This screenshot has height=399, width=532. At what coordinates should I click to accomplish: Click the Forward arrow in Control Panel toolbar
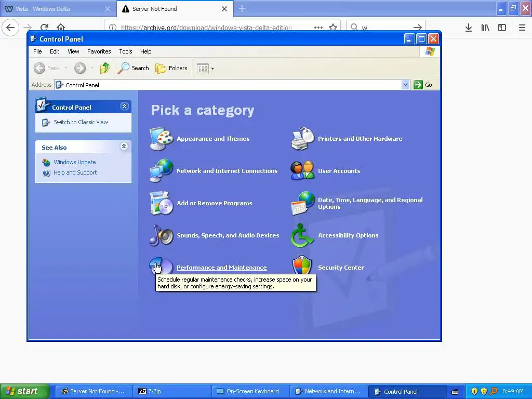click(x=80, y=68)
